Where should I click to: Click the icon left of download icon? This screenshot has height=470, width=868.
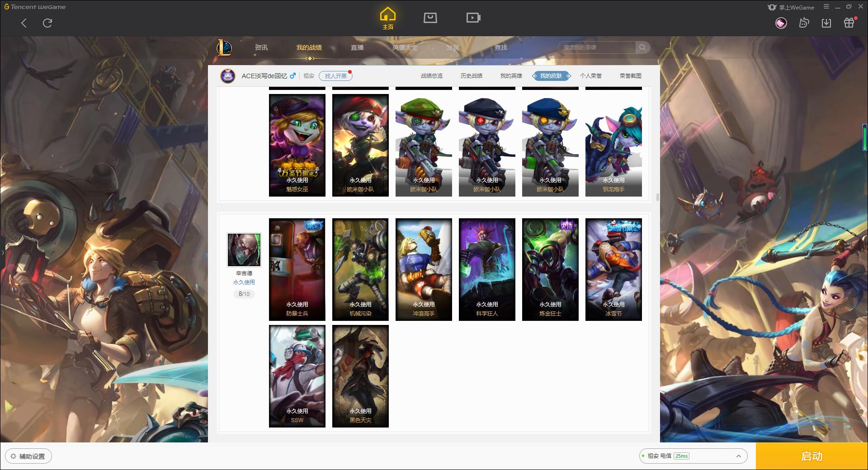804,23
